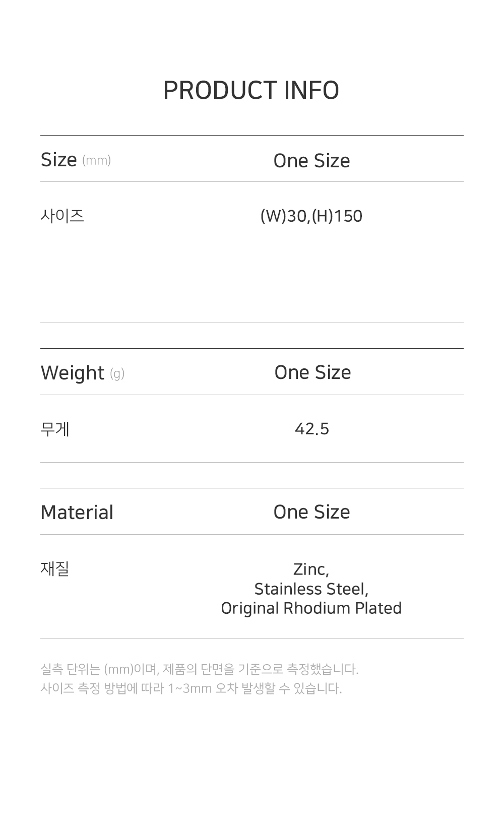
Task: Click the 사이즈 row label
Action: 62,216
